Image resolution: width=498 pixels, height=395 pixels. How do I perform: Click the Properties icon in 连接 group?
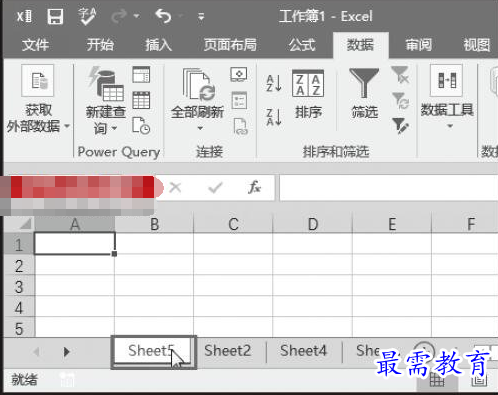coord(239,100)
